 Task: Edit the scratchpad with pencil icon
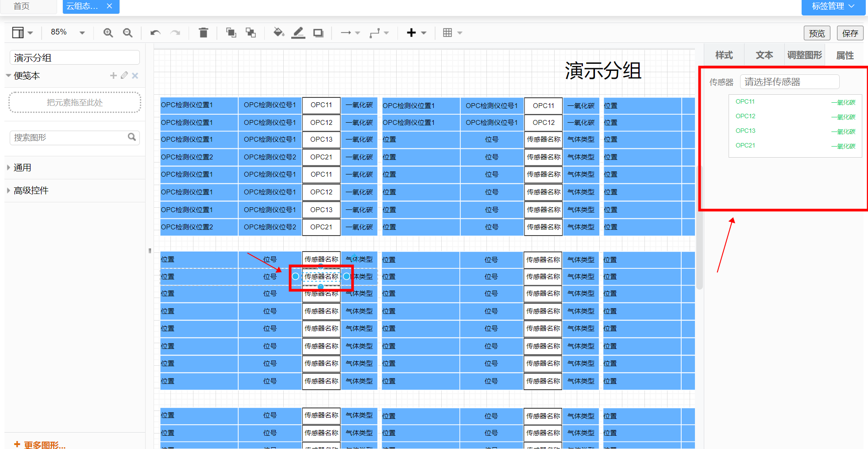(124, 76)
